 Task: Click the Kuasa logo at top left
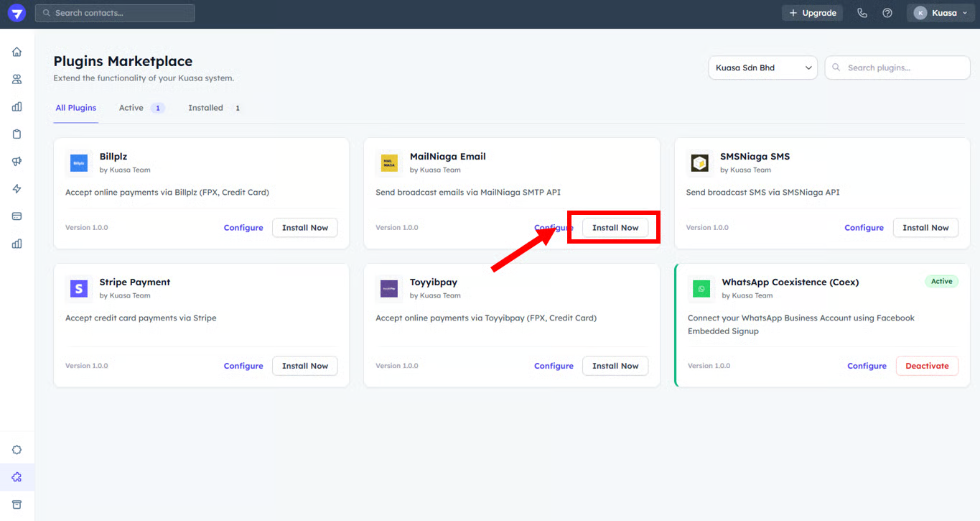17,13
